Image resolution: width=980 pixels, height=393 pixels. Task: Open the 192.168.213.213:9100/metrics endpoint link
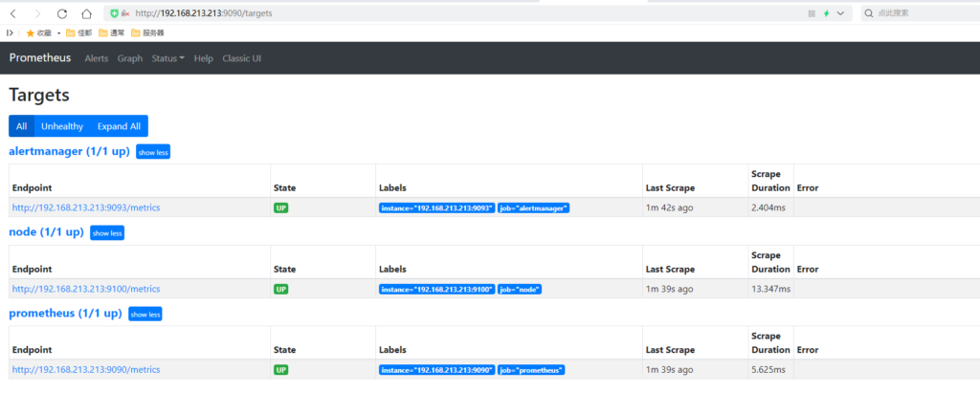click(86, 289)
